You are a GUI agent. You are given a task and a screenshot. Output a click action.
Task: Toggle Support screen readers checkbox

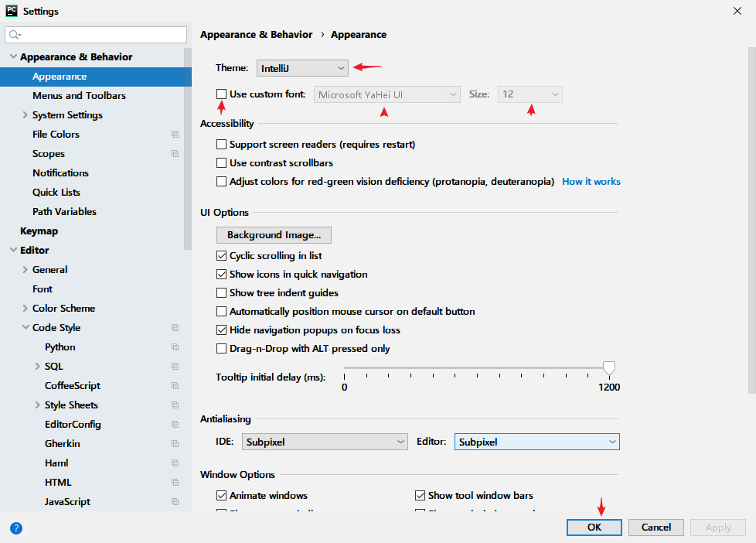[221, 145]
